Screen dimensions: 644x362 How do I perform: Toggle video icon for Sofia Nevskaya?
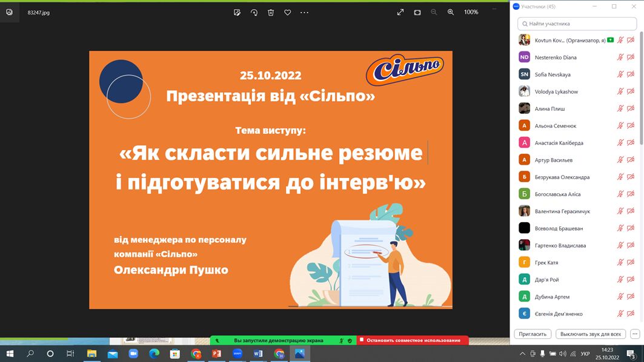(631, 74)
